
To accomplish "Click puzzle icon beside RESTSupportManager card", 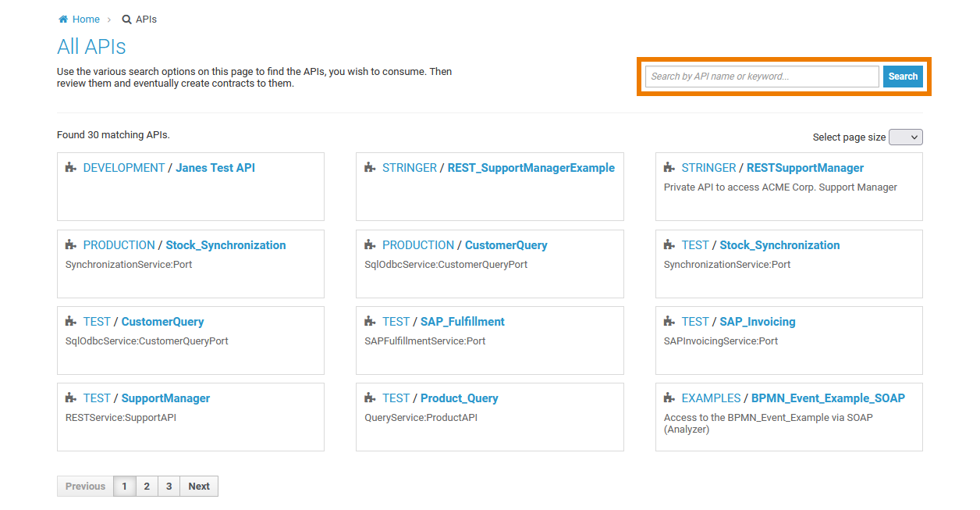I will click(669, 168).
